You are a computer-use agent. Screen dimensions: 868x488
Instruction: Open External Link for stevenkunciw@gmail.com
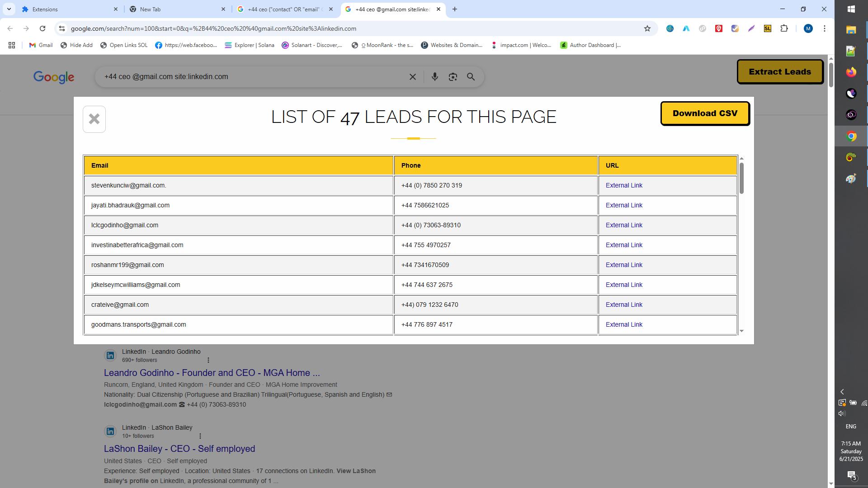(x=623, y=185)
